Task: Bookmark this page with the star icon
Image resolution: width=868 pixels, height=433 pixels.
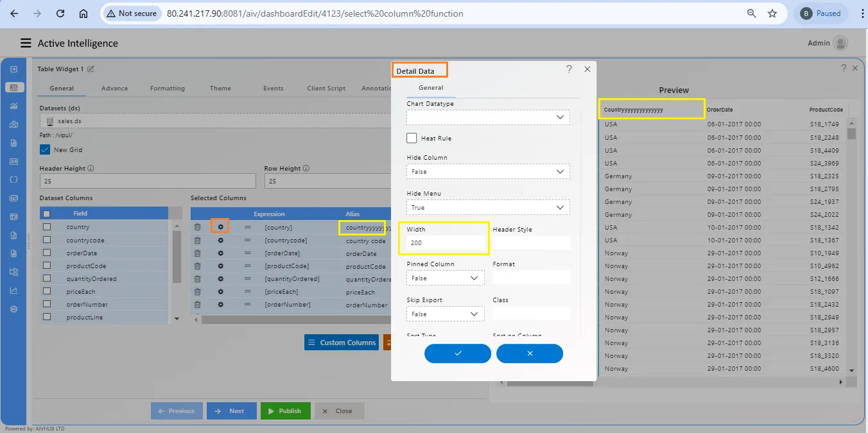Action: (772, 13)
